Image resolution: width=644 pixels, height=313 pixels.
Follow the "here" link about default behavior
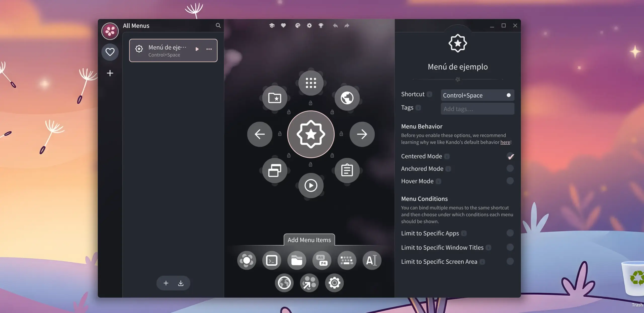tap(505, 142)
